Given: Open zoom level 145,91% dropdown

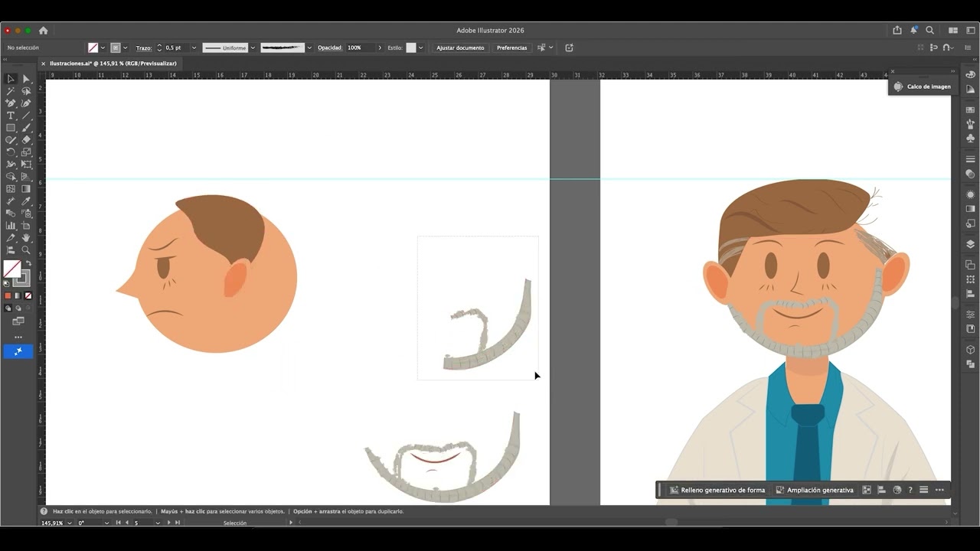Looking at the screenshot, I should tap(70, 523).
